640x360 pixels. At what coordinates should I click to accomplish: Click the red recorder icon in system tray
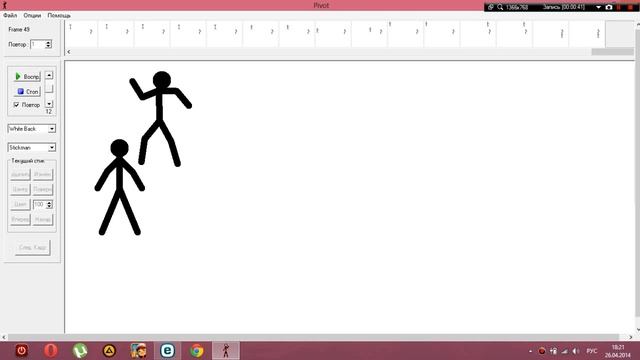coord(542,351)
